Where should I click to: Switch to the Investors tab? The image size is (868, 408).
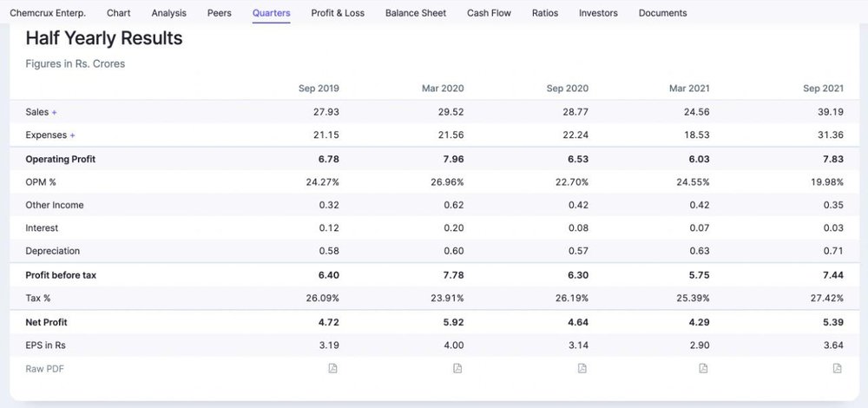coord(598,13)
